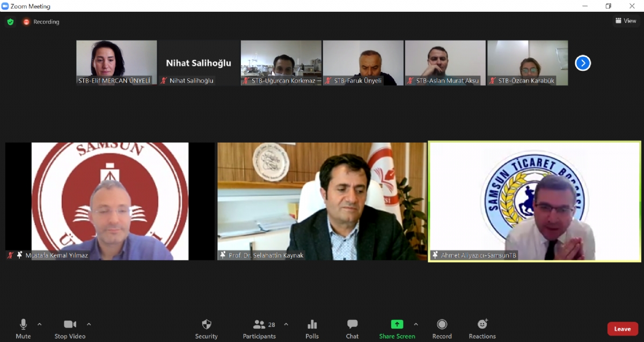Open the View layout menu
The width and height of the screenshot is (644, 342).
[x=626, y=21]
